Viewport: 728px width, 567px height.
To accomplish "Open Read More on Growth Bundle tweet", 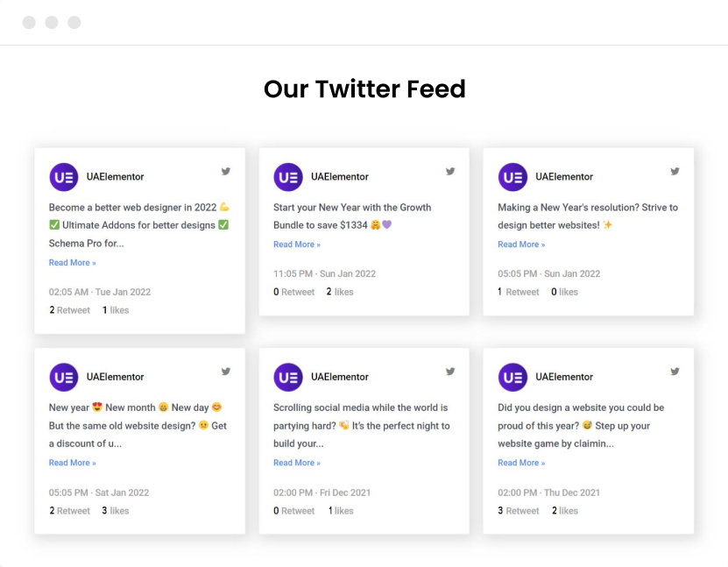I will tap(297, 245).
